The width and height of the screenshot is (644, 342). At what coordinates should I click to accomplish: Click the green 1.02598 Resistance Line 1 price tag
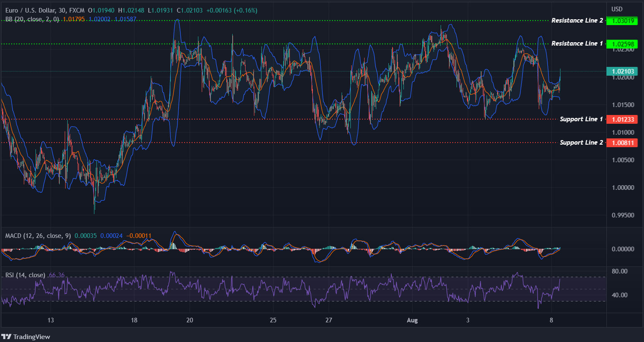click(x=622, y=43)
